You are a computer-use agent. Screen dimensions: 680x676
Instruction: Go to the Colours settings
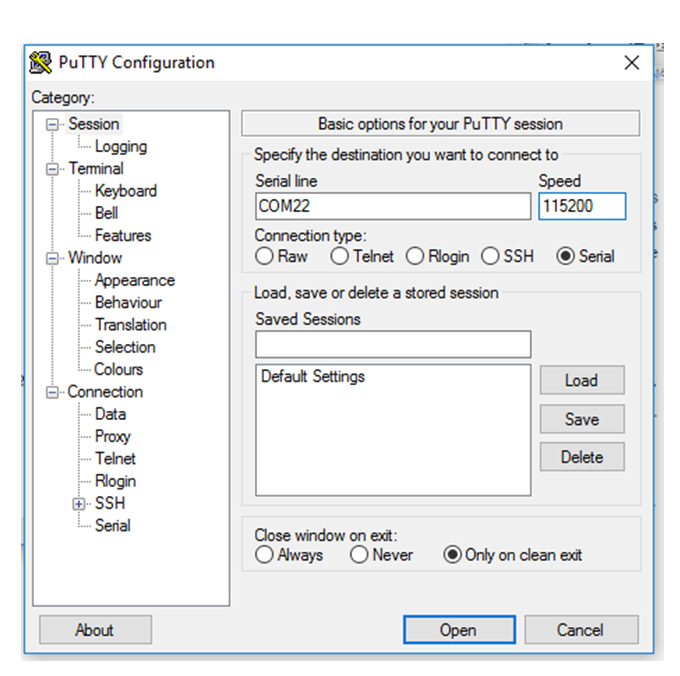119,369
